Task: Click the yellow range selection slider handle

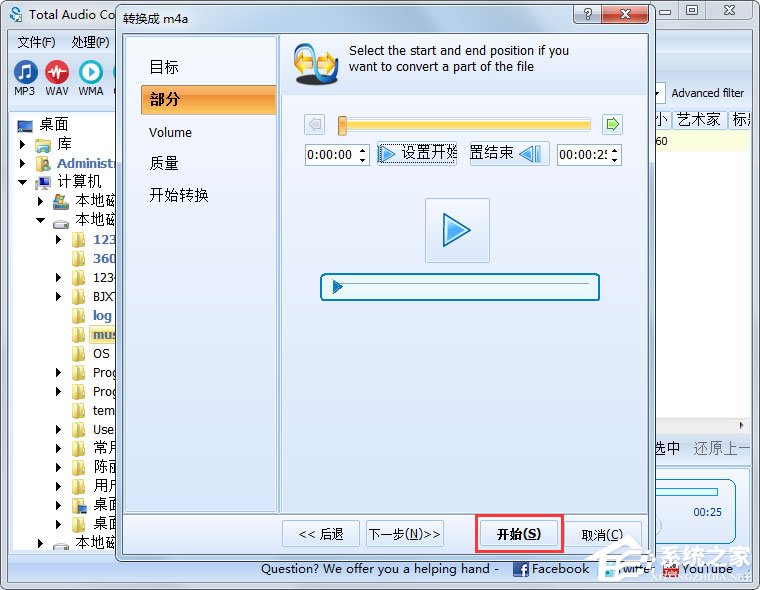Action: [x=342, y=125]
